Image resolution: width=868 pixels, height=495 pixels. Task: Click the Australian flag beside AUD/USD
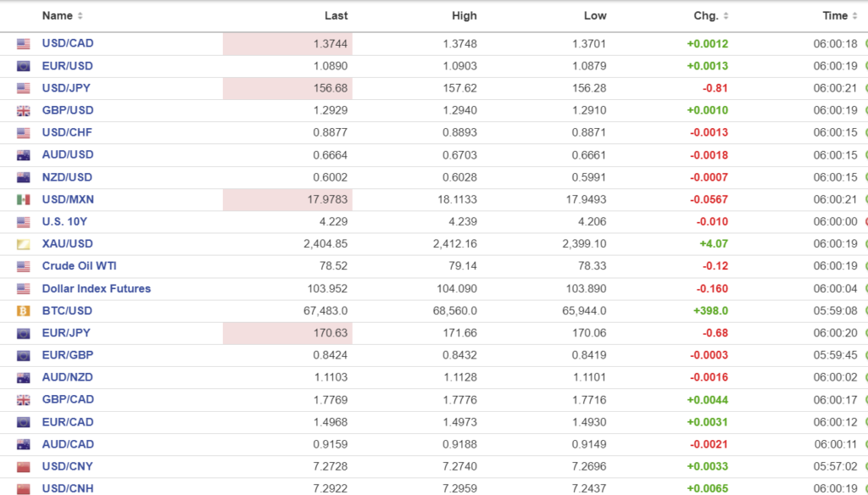coord(24,155)
